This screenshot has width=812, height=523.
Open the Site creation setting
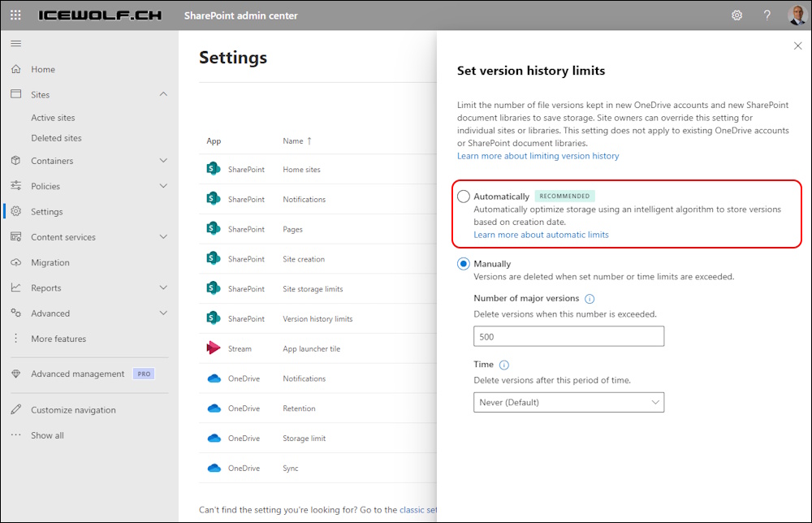pos(304,259)
